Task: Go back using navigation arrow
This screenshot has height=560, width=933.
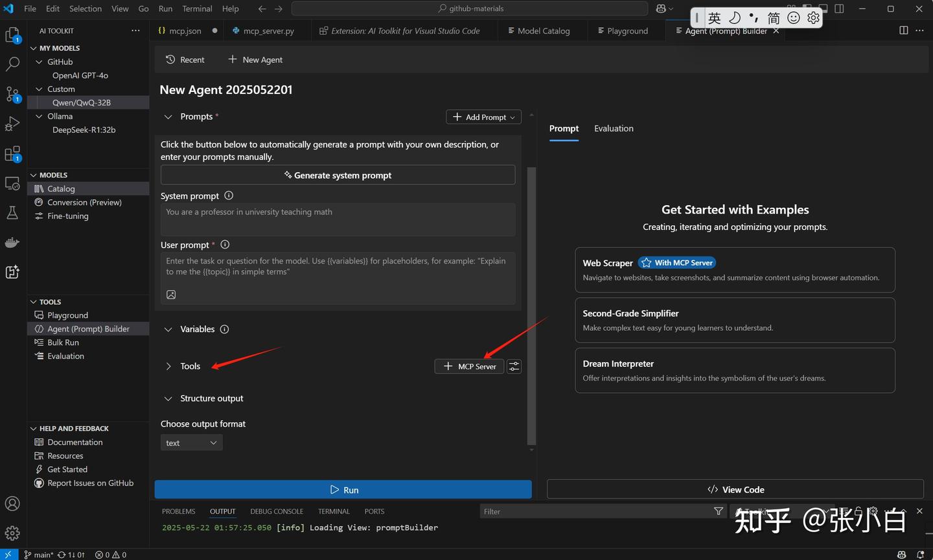Action: (262, 8)
